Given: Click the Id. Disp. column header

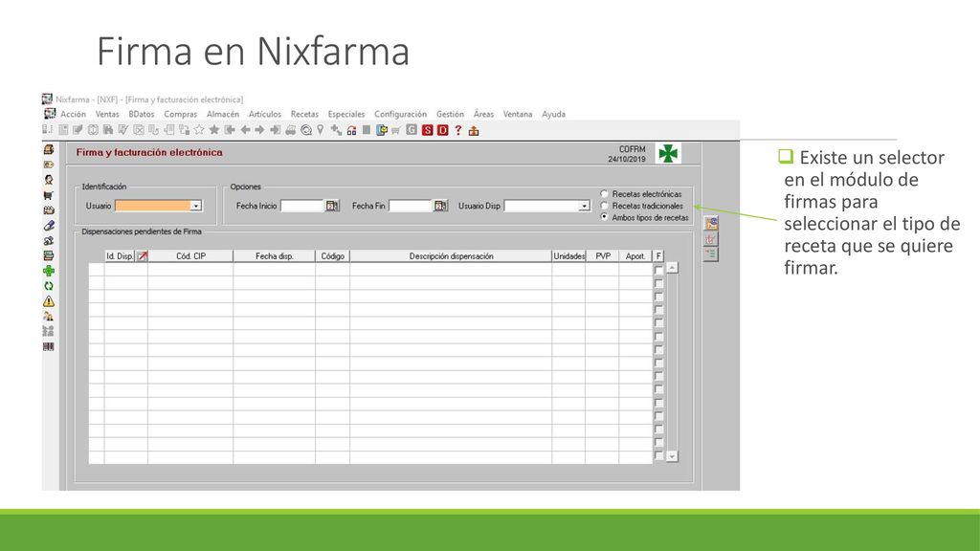Looking at the screenshot, I should 120,256.
